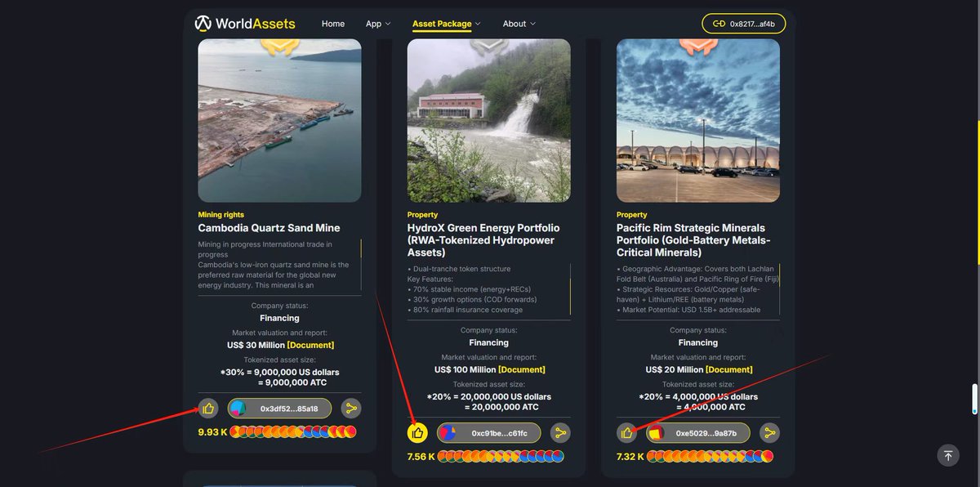Toggle thumbs-up on HydroX Green Energy Portfolio
Image resolution: width=980 pixels, height=487 pixels.
click(417, 433)
